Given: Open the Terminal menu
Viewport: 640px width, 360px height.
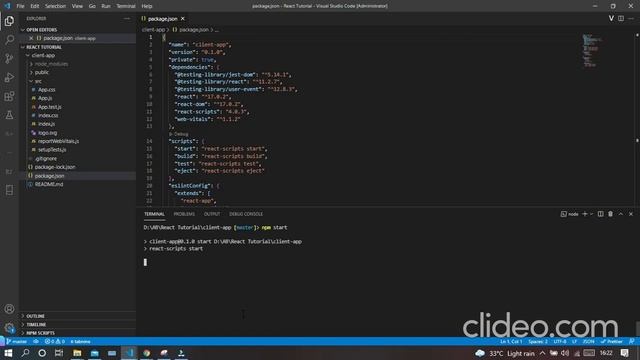Looking at the screenshot, I should [126, 6].
